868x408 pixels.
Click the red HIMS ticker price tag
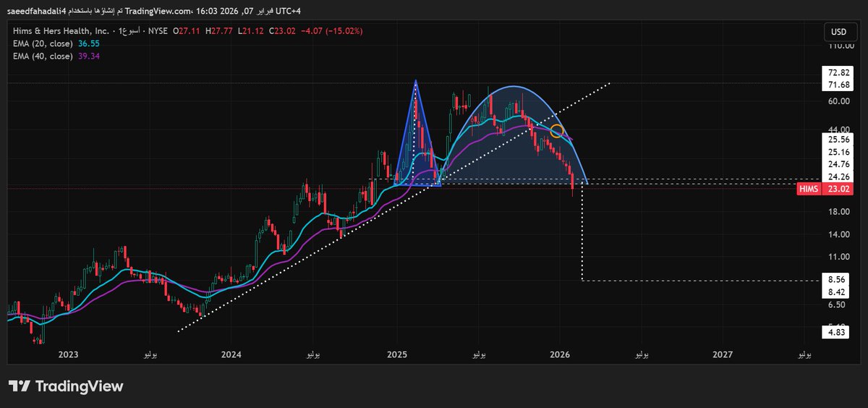coord(808,189)
